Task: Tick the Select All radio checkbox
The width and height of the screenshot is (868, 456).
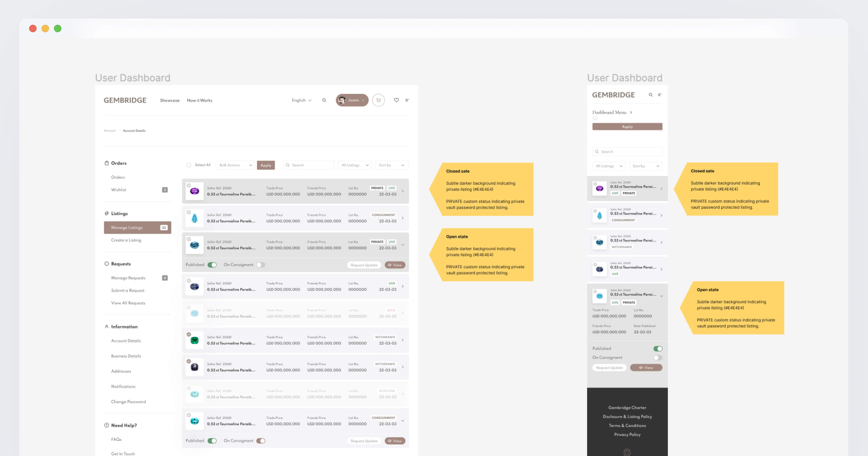Action: (189, 165)
